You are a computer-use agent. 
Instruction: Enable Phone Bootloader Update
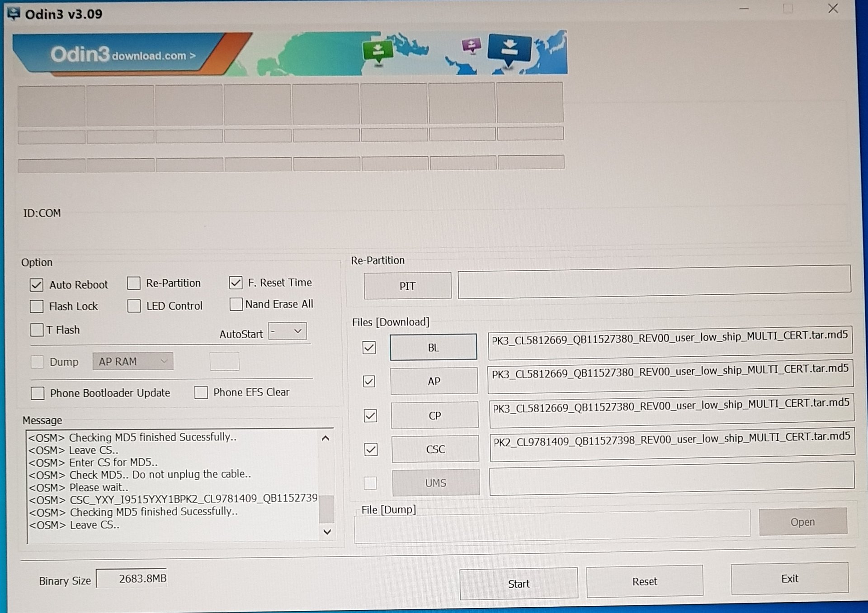coord(38,393)
